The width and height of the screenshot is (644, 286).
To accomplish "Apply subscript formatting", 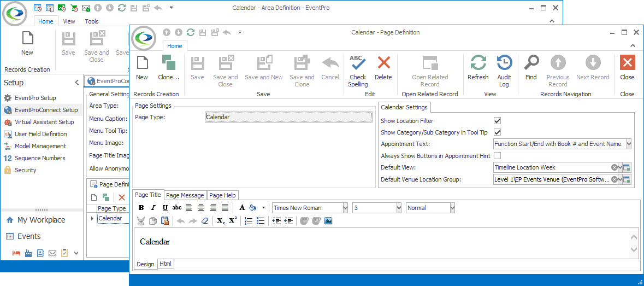I will click(221, 221).
